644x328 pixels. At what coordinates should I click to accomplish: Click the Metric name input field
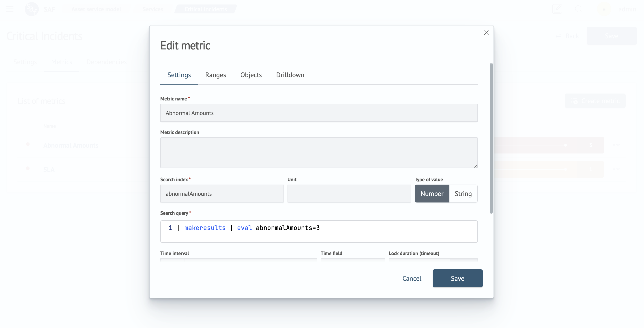pos(319,113)
